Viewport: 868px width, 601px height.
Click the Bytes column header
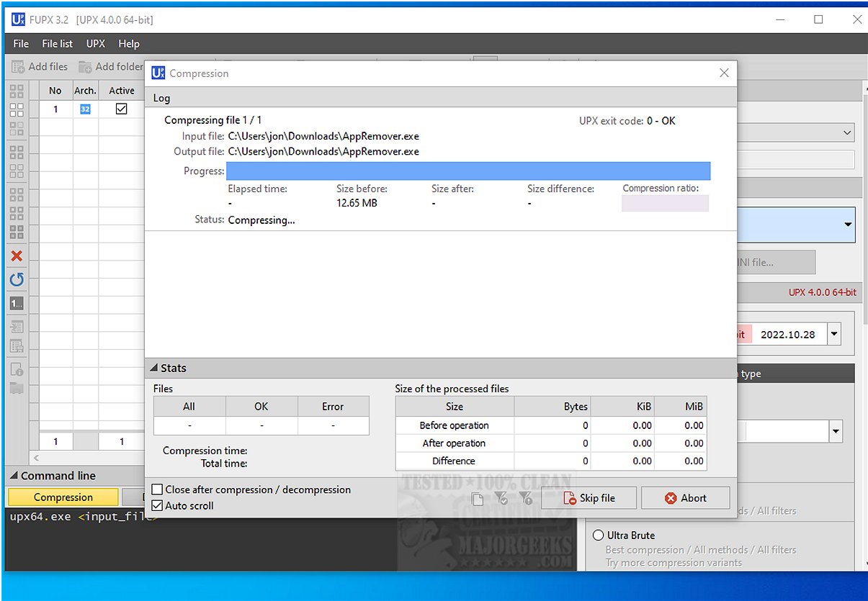(x=552, y=407)
